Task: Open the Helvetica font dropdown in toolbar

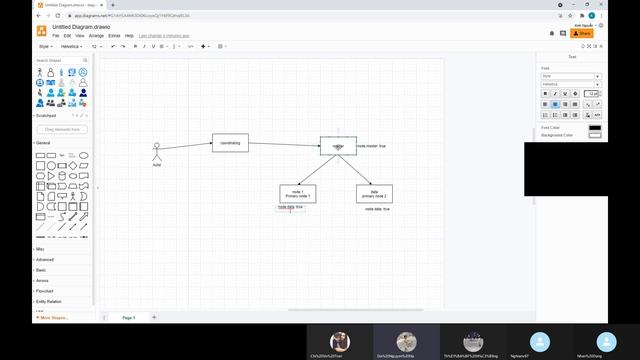Action: coord(71,47)
